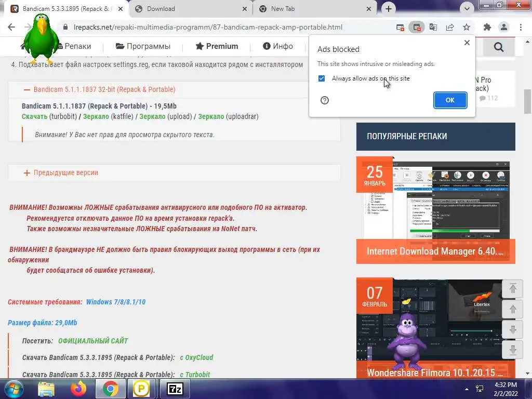Click the scroll-up arrow button
This screenshot has width=532, height=399.
513,309
